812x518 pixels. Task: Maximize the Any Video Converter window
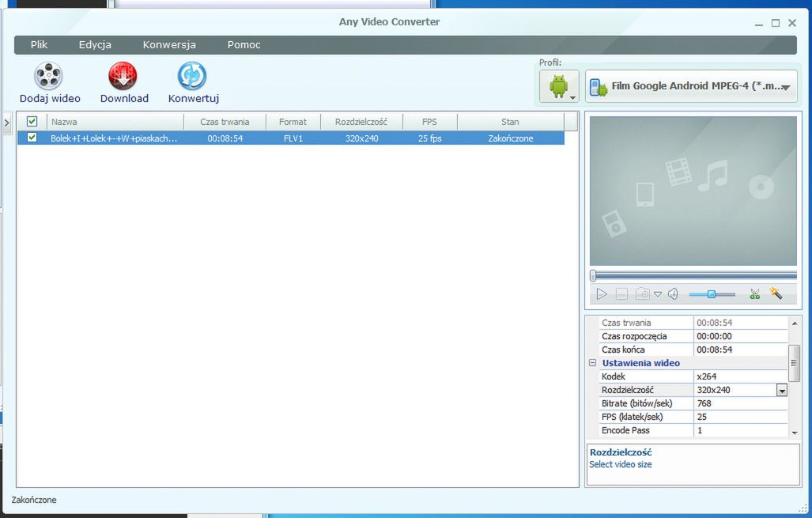[775, 23]
